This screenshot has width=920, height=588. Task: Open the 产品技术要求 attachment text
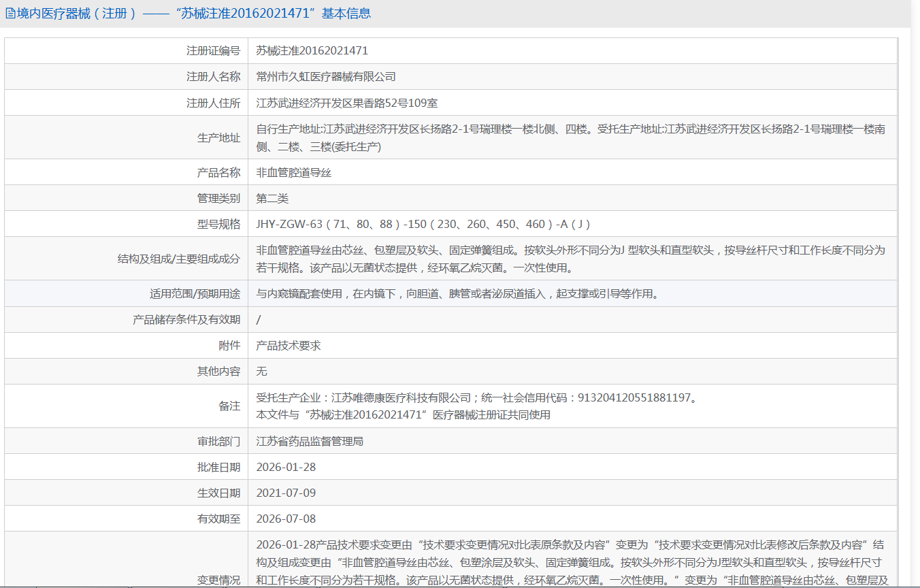pyautogui.click(x=289, y=346)
